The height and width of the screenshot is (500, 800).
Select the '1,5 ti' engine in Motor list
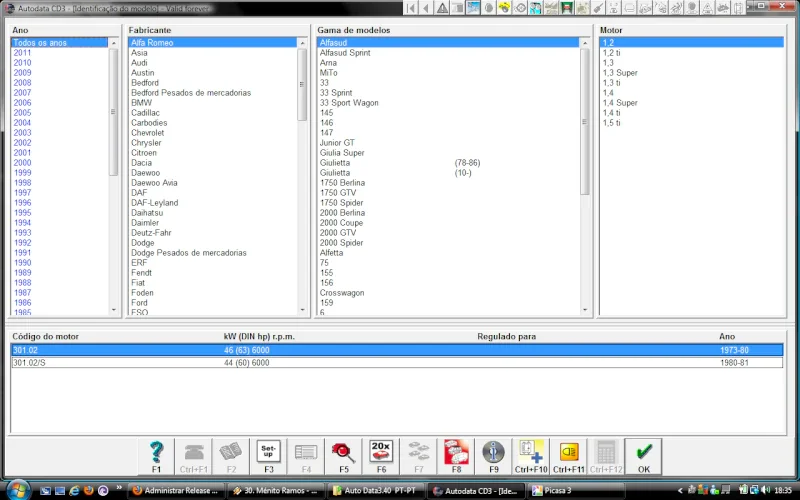pos(611,123)
